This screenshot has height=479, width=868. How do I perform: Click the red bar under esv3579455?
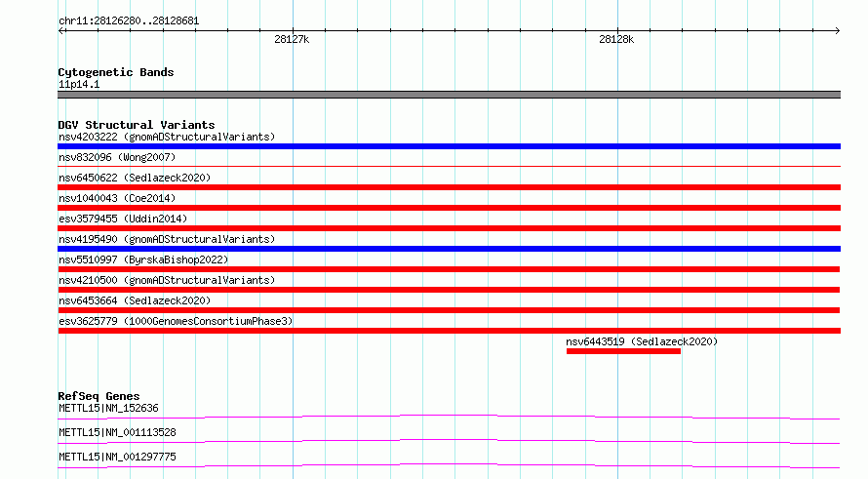(x=449, y=228)
